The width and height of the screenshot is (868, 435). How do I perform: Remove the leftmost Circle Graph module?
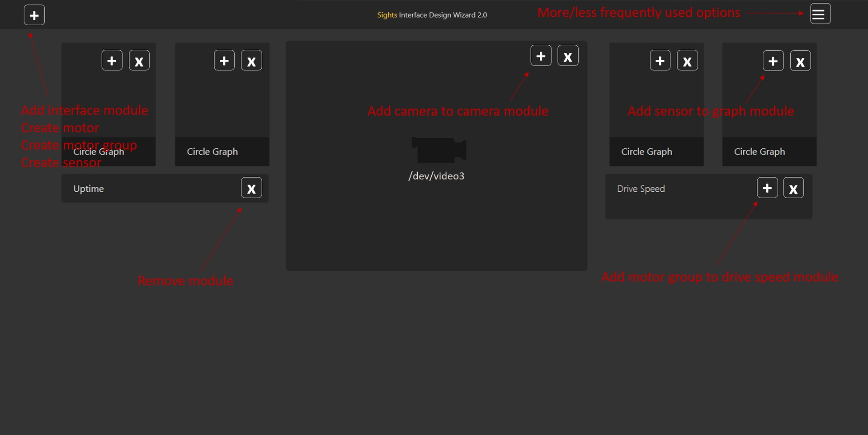139,60
